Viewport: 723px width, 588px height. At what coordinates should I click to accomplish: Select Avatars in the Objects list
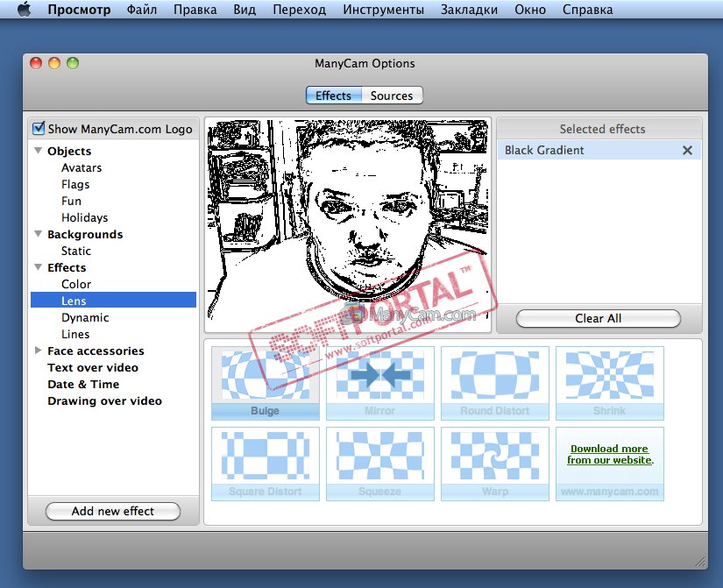[82, 167]
